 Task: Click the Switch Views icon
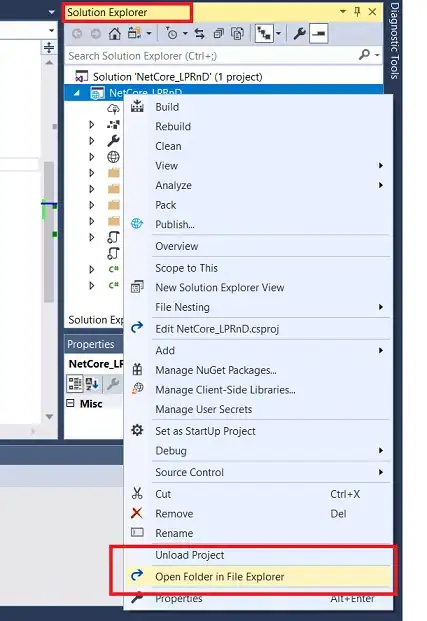coord(134,34)
